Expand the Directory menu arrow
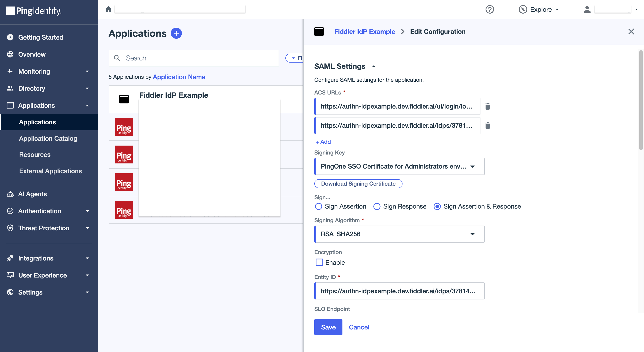This screenshot has height=352, width=644. click(x=87, y=89)
